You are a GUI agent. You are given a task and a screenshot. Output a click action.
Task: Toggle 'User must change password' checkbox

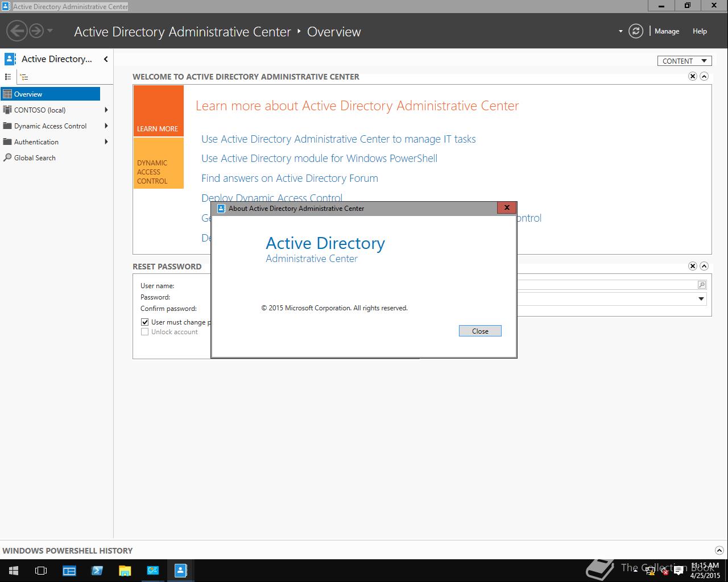tap(144, 322)
